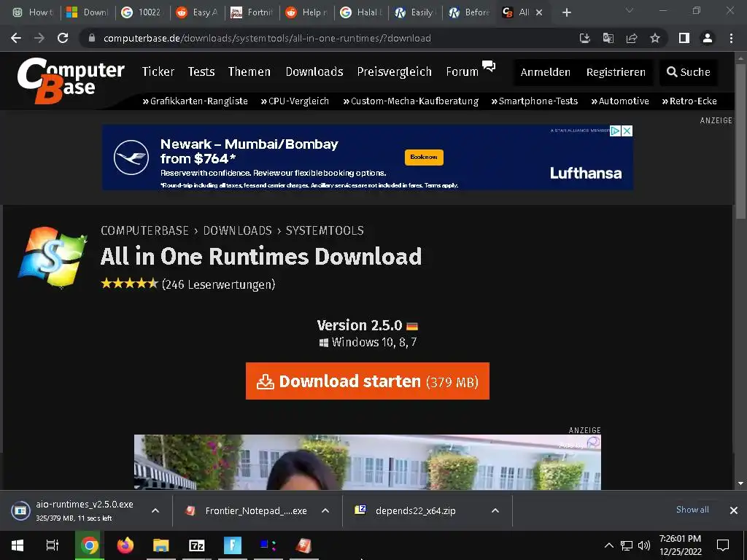Open the Automotive link
Screen dimensions: 747x560
click(x=620, y=101)
